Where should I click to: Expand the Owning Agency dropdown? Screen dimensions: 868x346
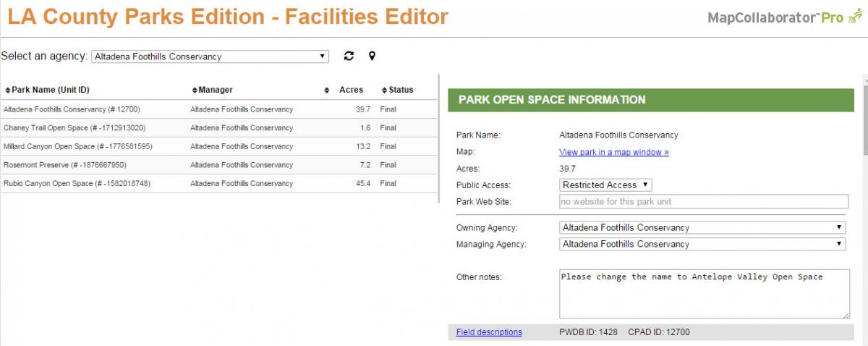pyautogui.click(x=702, y=227)
